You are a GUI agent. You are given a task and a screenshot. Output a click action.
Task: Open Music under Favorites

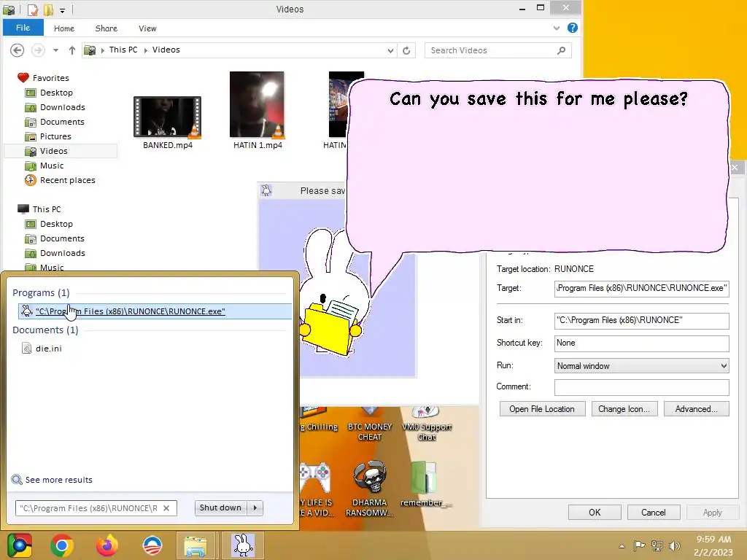coord(44,166)
